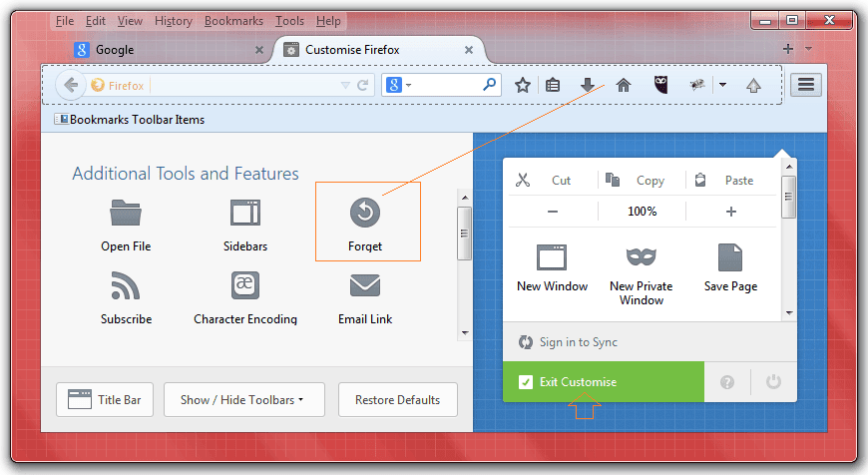Toggle the Title Bar button
This screenshot has height=475, width=868.
105,400
